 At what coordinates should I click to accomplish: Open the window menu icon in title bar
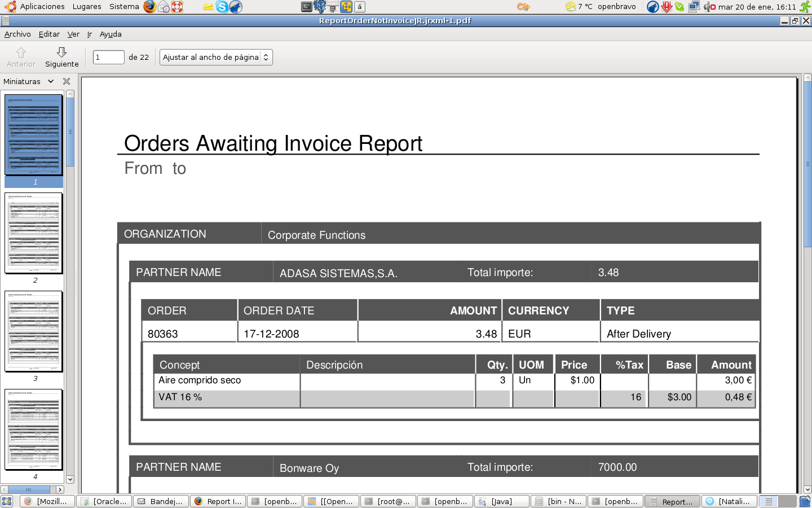(6, 21)
